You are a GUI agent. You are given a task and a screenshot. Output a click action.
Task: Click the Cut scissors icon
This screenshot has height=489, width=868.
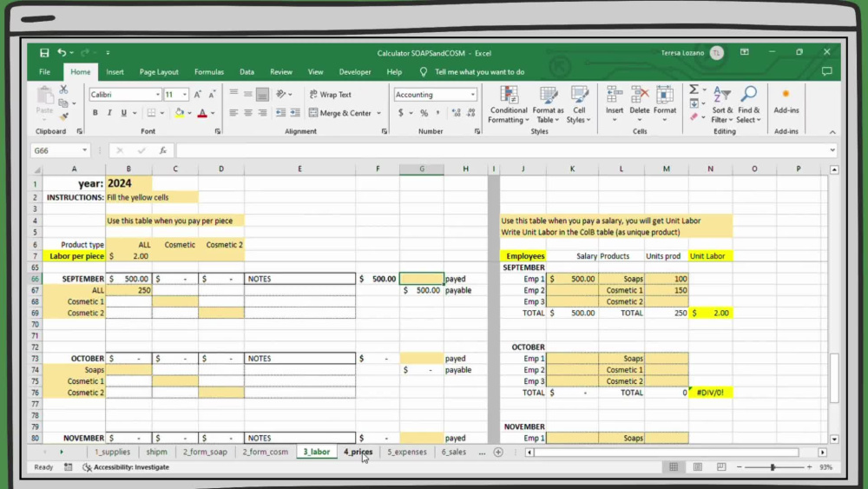[63, 89]
